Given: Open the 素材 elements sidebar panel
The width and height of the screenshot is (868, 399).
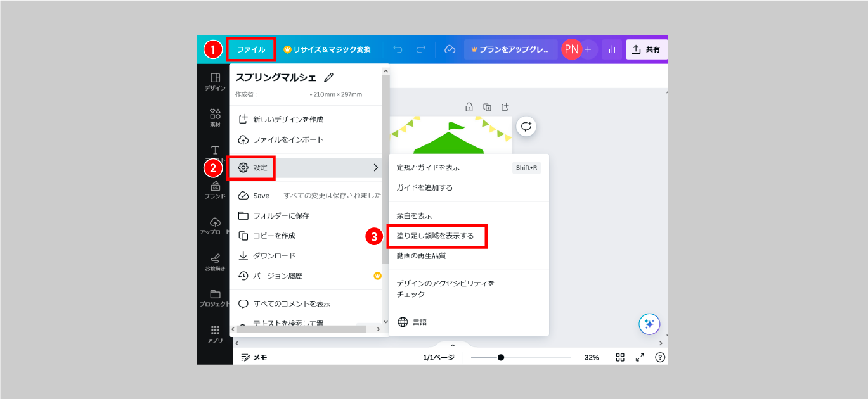Looking at the screenshot, I should (215, 117).
